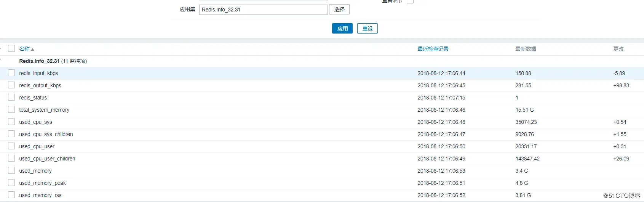Click the 重设 reset button
Image resolution: width=644 pixels, height=202 pixels.
pos(368,29)
